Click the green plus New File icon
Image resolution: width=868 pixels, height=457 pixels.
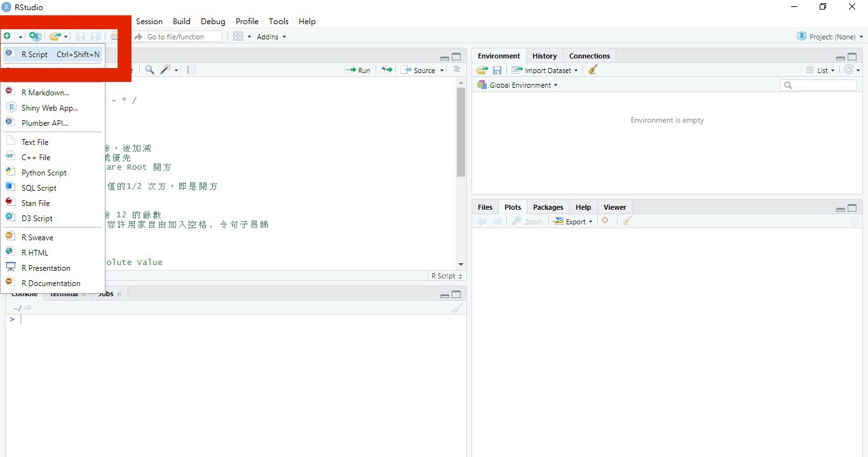[x=7, y=36]
